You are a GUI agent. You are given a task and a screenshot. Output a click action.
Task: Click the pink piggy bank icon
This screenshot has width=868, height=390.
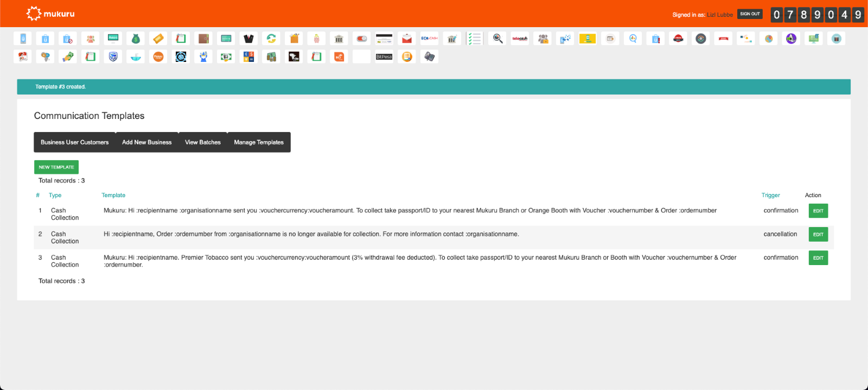pos(316,39)
